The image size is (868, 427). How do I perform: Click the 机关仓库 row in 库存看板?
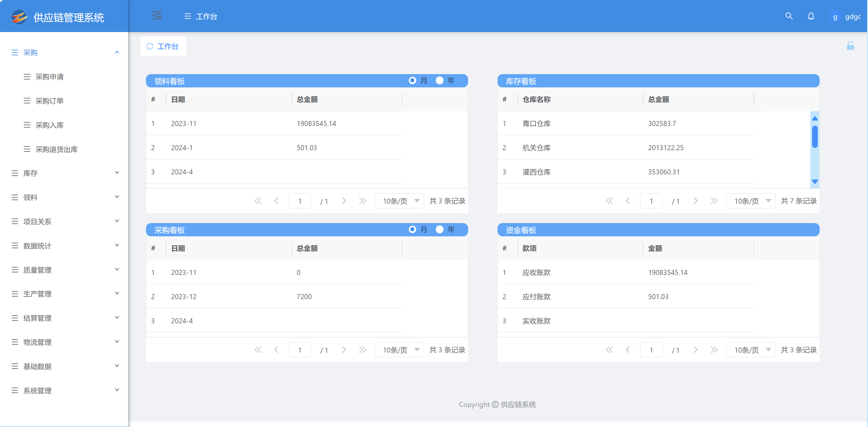[x=625, y=147]
